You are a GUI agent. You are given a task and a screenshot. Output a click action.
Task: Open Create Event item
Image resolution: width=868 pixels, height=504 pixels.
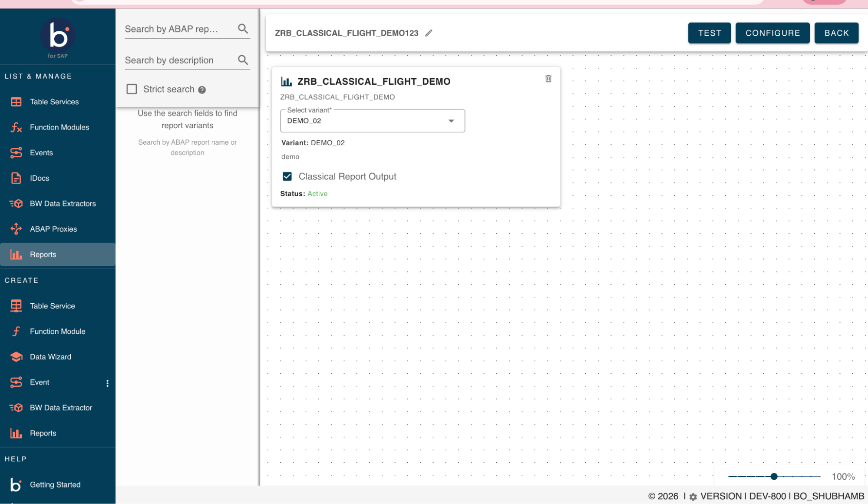[51, 382]
